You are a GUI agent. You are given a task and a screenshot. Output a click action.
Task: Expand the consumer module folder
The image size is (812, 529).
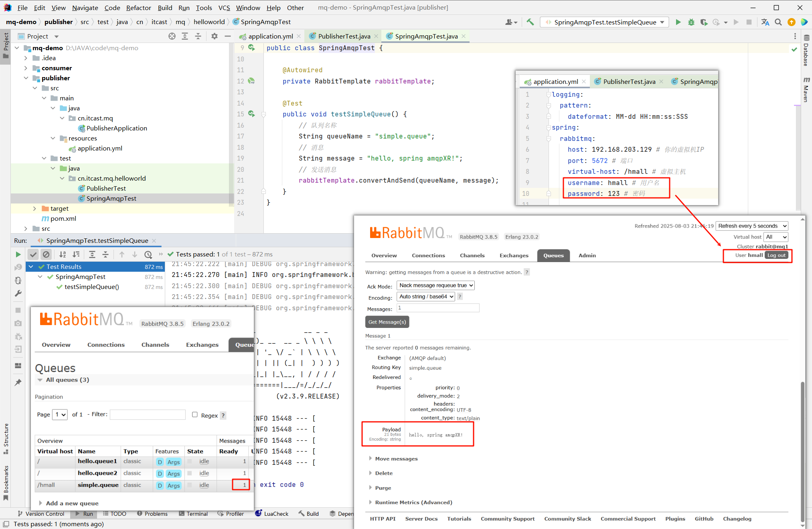click(26, 68)
